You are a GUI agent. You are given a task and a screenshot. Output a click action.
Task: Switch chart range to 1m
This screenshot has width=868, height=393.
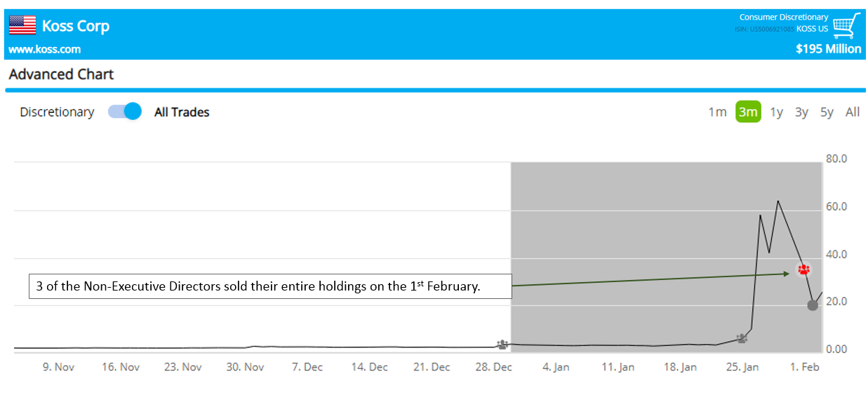tap(717, 112)
